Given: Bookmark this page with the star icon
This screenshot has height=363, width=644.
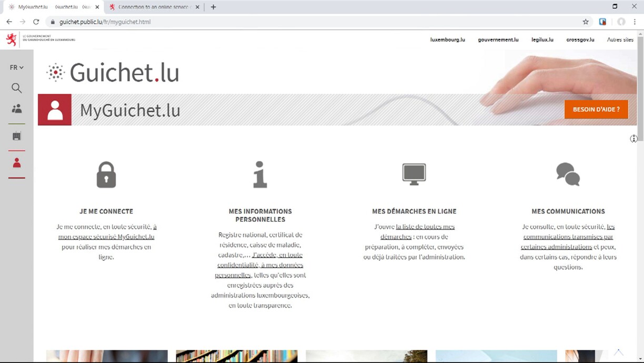Looking at the screenshot, I should click(586, 22).
